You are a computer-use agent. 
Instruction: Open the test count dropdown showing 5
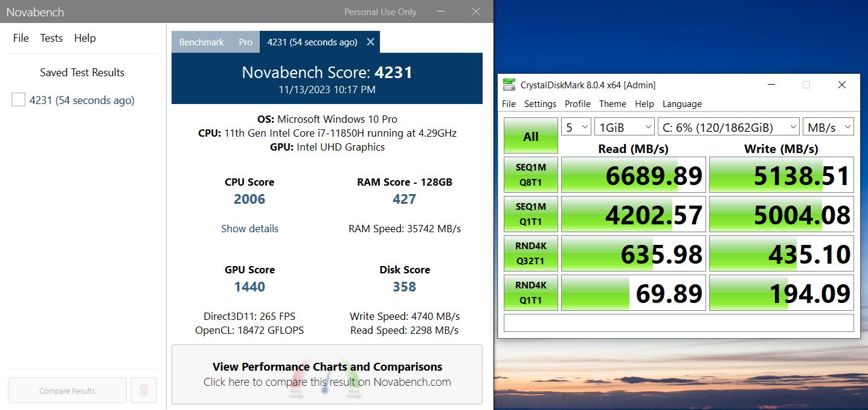tap(576, 127)
